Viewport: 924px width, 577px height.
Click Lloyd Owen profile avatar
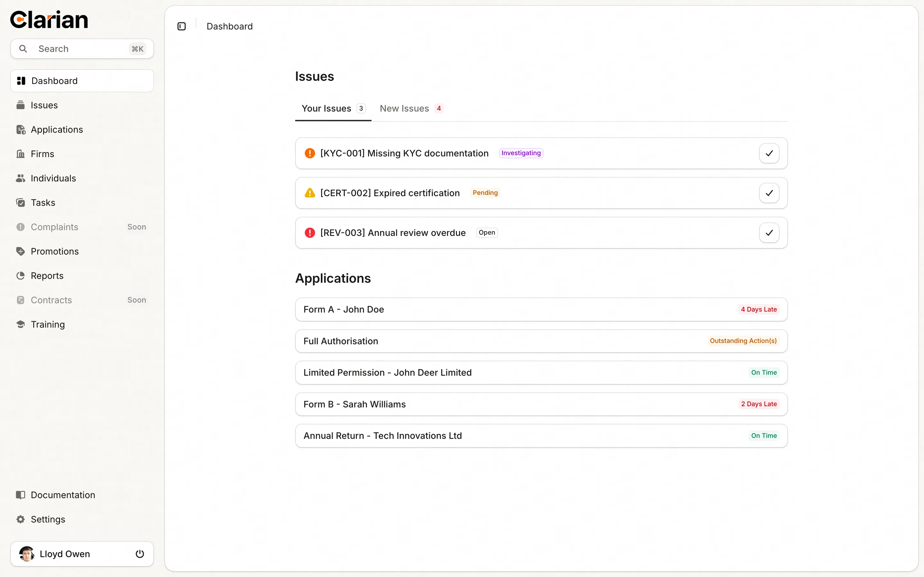pos(27,554)
